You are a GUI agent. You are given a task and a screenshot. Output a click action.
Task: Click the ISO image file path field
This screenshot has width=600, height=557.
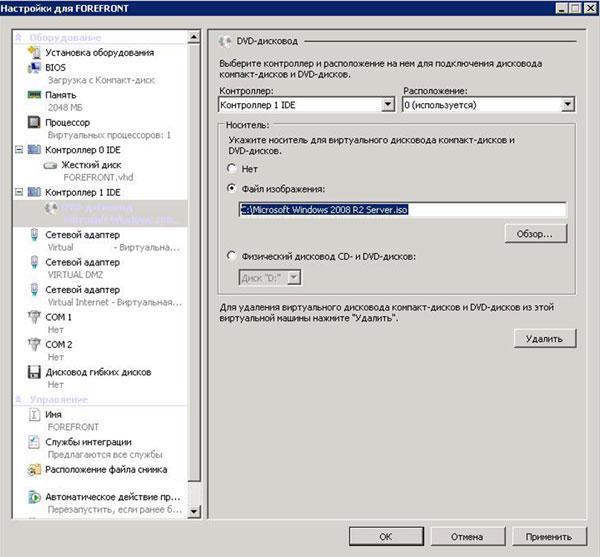coord(400,210)
